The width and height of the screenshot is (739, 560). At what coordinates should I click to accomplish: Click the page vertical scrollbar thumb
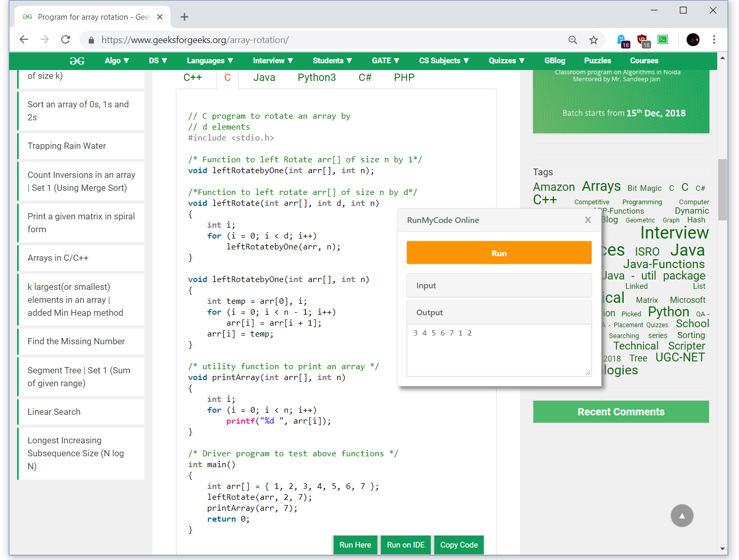click(x=722, y=190)
